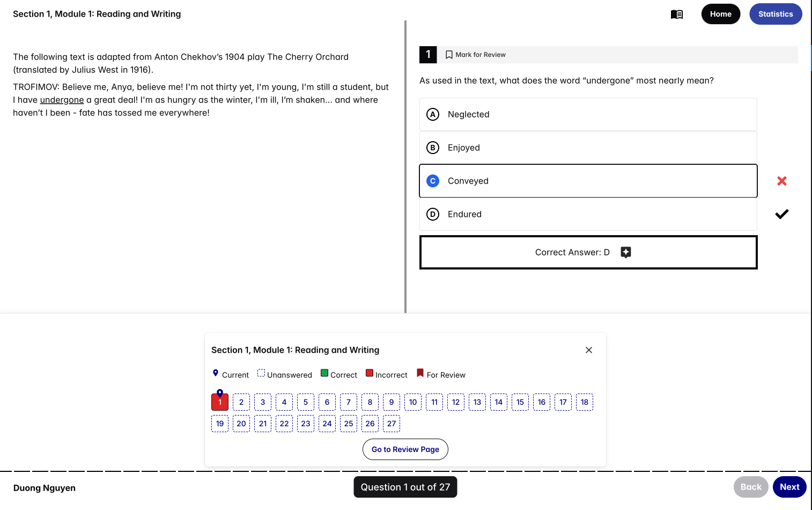The height and width of the screenshot is (510, 812).
Task: Jump to question 18
Action: coord(585,402)
